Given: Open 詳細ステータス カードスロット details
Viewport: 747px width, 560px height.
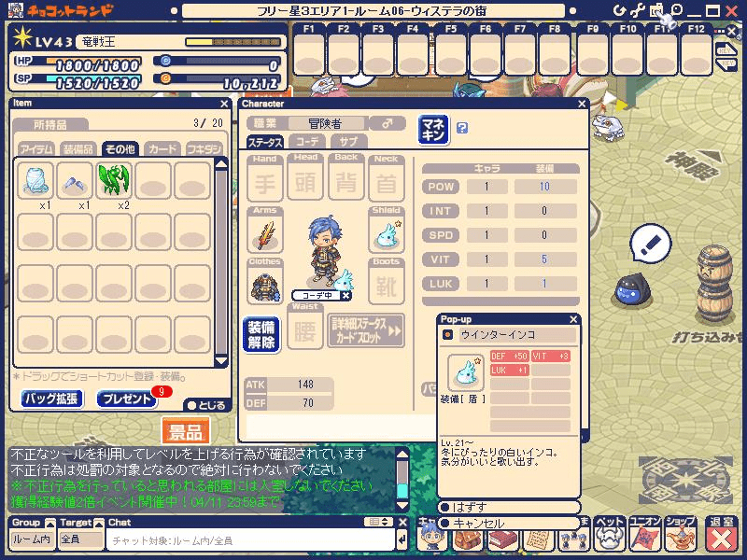Looking at the screenshot, I should tap(366, 331).
